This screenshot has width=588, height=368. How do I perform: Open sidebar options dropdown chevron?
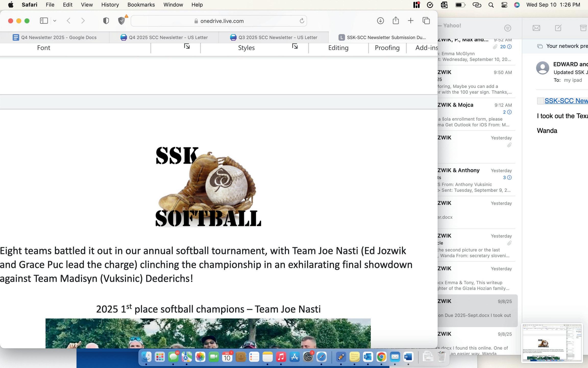(x=55, y=21)
